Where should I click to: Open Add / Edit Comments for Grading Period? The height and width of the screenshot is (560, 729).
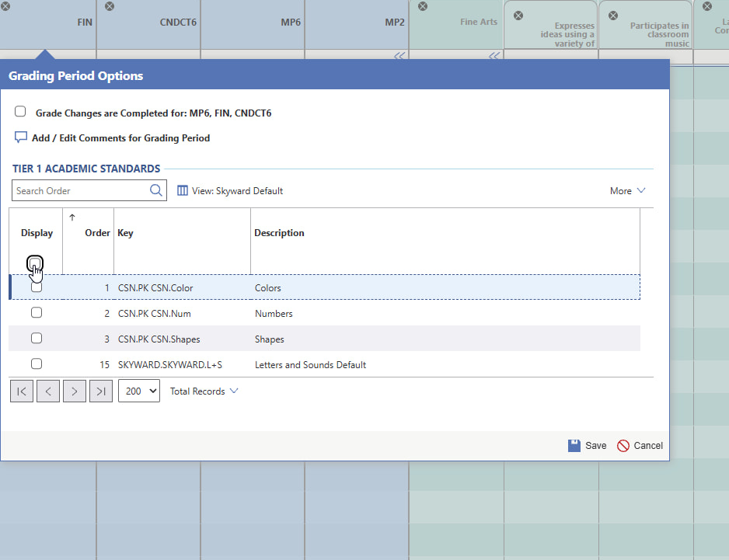coord(121,138)
